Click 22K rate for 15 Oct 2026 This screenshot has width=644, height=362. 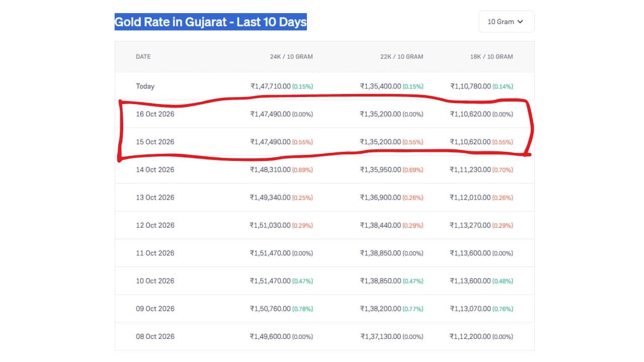coord(380,142)
